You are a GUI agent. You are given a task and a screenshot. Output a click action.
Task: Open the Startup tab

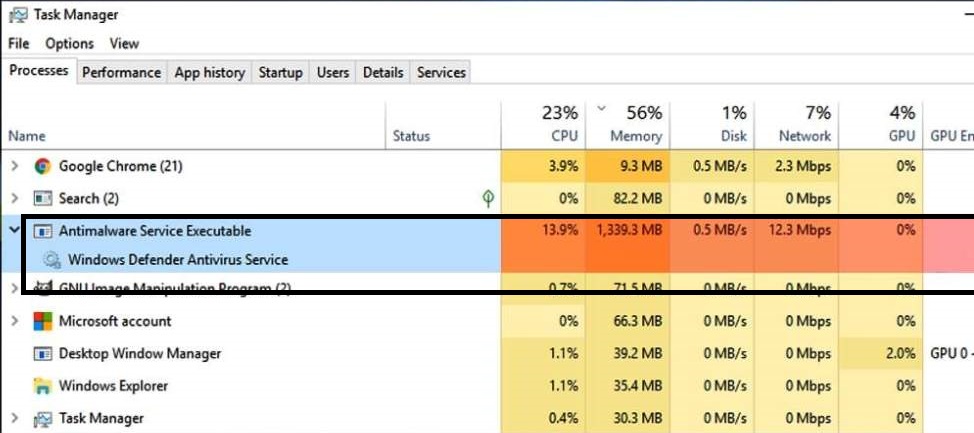(x=280, y=73)
